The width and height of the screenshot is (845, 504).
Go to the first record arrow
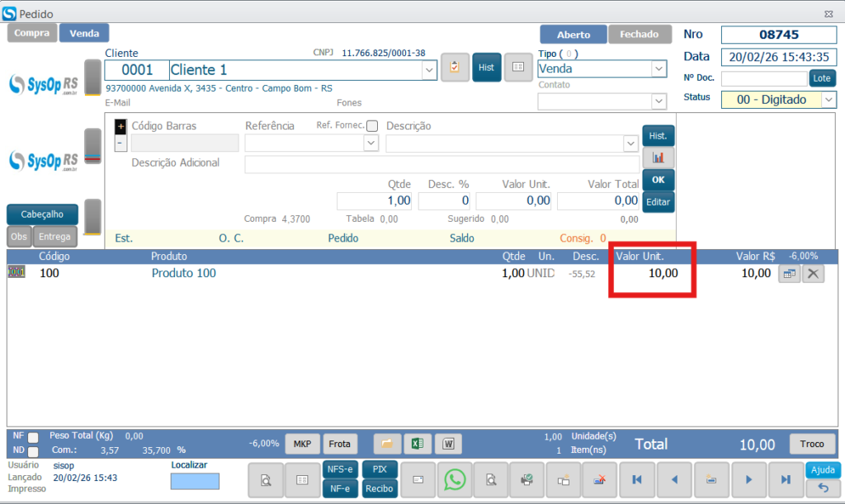(636, 479)
